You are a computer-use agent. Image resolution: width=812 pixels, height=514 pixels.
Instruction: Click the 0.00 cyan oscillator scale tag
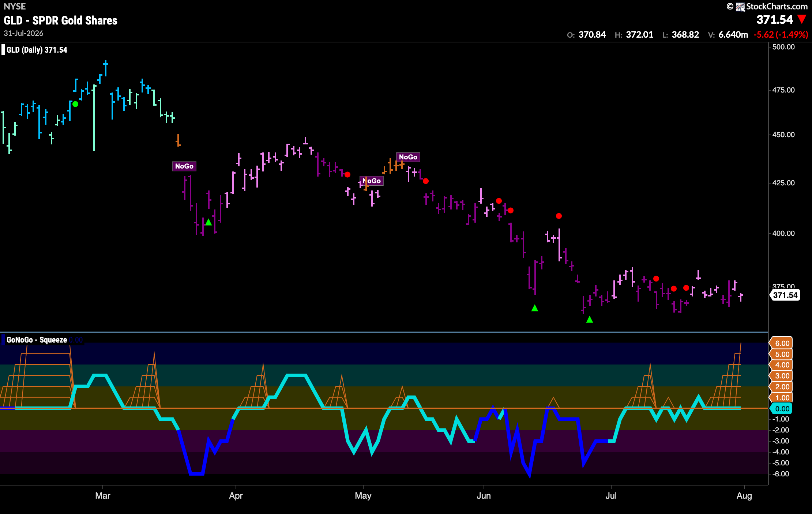click(781, 409)
